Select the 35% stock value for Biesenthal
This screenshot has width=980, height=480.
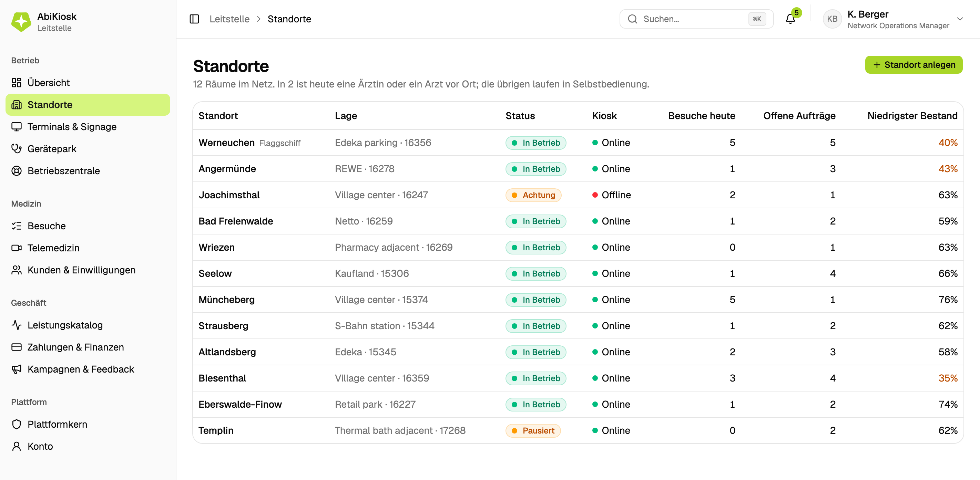(x=948, y=378)
